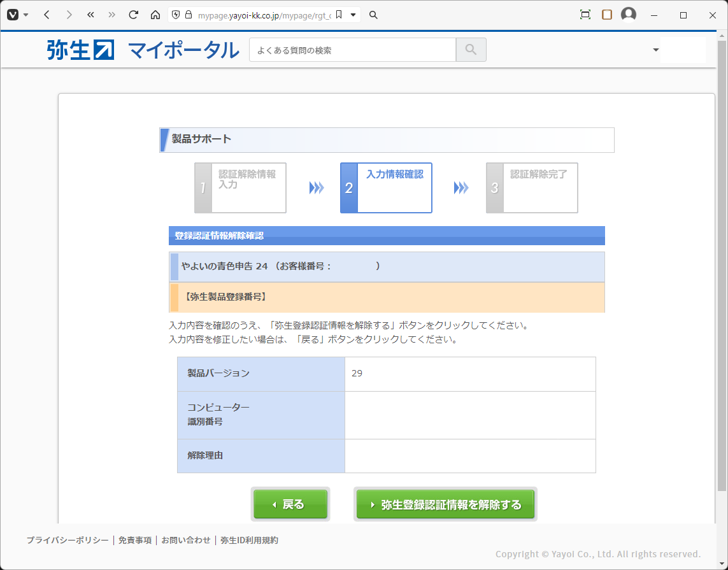Click the 製品バージョン label cell
This screenshot has width=728, height=570.
[x=261, y=374]
